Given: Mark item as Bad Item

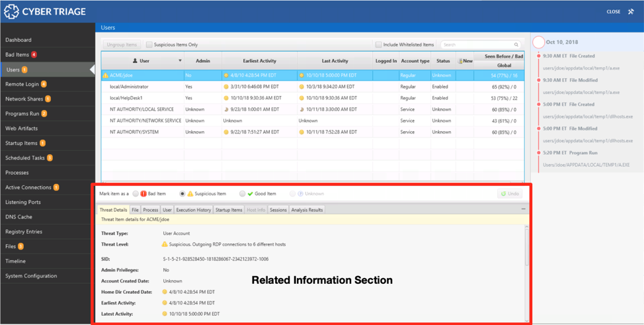Looking at the screenshot, I should 136,194.
